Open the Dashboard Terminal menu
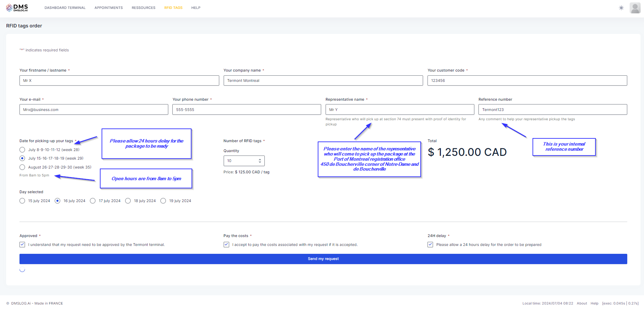The width and height of the screenshot is (644, 310). tap(65, 8)
